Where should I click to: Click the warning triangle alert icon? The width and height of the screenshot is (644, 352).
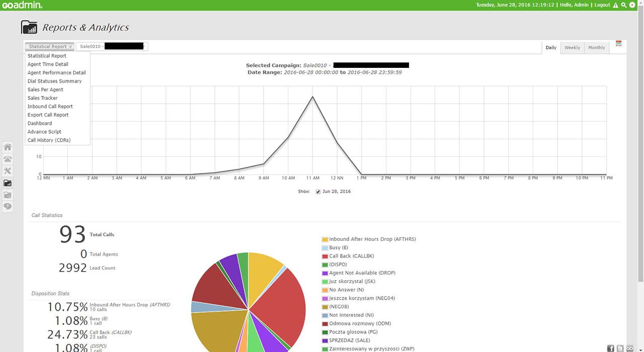[x=615, y=5]
